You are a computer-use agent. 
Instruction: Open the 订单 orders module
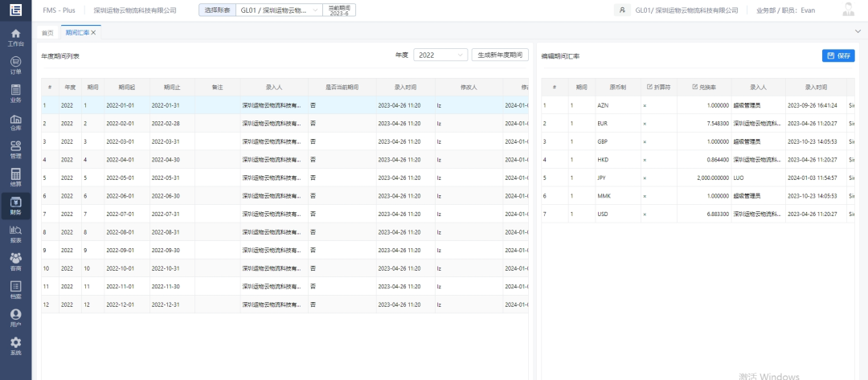[15, 65]
